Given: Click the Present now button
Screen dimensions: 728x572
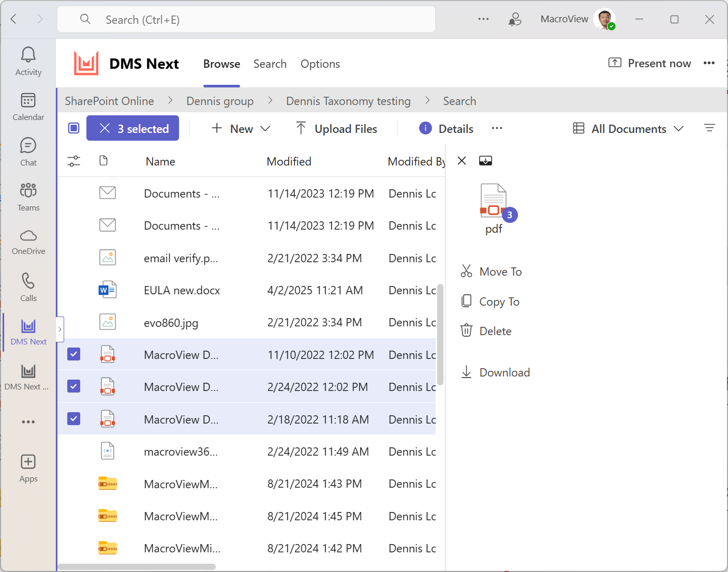Looking at the screenshot, I should (650, 63).
